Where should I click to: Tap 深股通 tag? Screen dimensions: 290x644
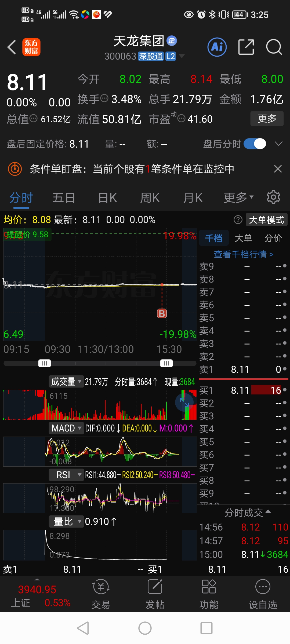coord(151,56)
